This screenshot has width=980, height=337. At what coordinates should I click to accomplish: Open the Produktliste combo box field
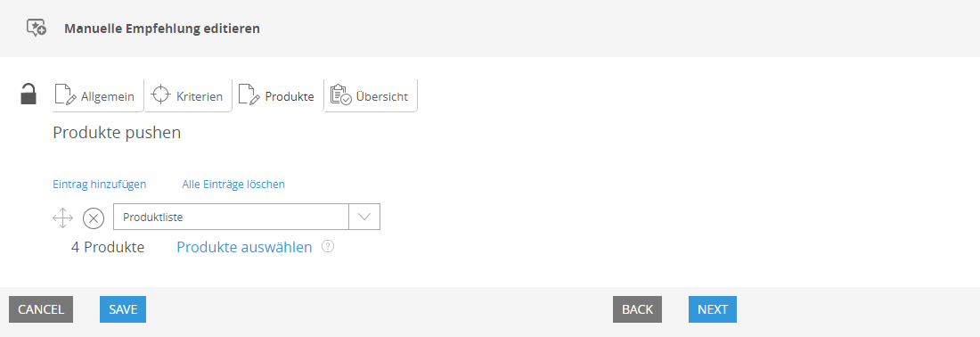(x=246, y=217)
